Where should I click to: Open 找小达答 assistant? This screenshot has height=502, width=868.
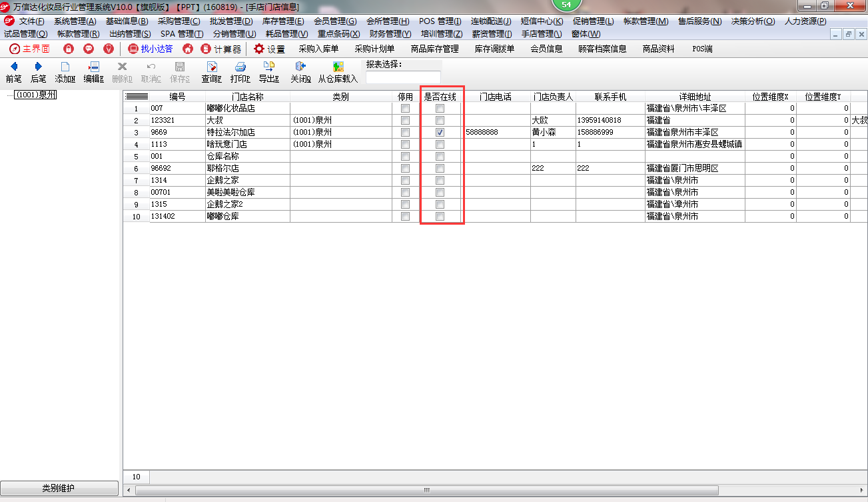[151, 49]
